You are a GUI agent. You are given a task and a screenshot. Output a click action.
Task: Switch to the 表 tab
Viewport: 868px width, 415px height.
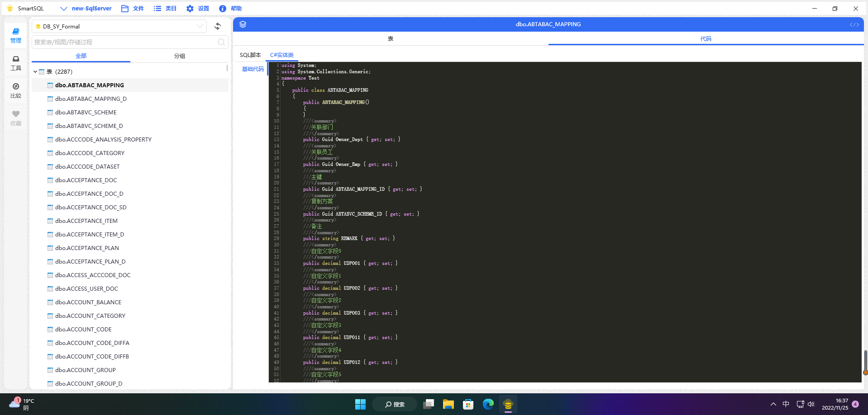pos(391,39)
